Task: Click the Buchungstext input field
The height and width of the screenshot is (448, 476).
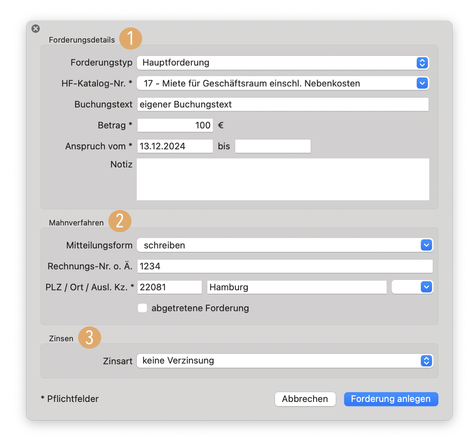Action: tap(283, 104)
